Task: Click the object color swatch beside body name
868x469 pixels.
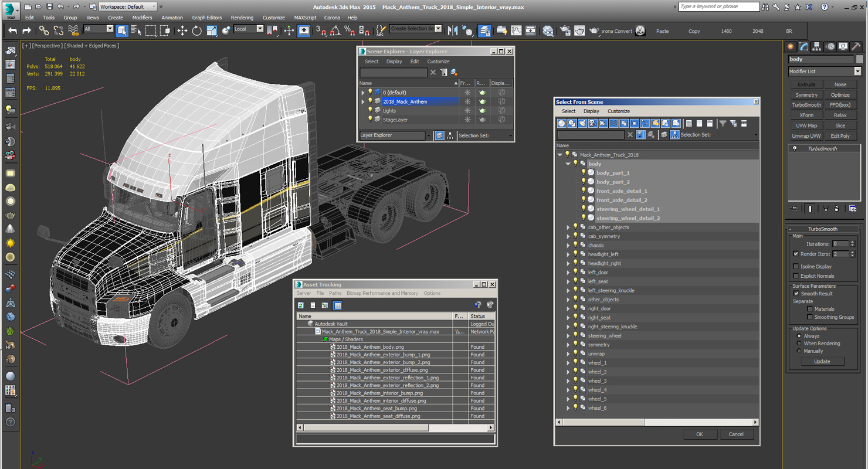Action: point(859,59)
